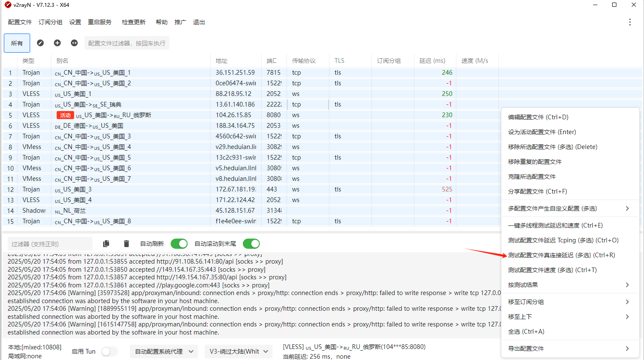Open the 自动配置系统代理 dropdown
The height and width of the screenshot is (360, 644).
(164, 352)
